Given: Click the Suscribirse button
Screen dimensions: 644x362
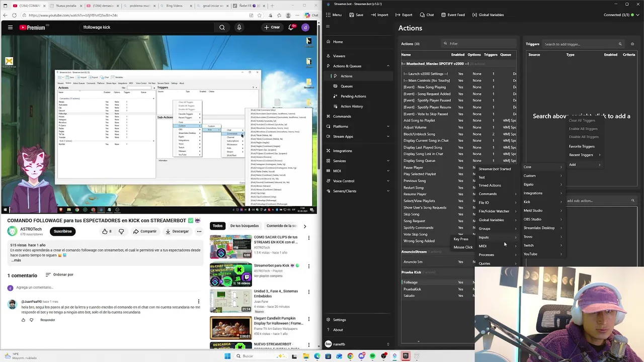Looking at the screenshot, I should click(63, 231).
